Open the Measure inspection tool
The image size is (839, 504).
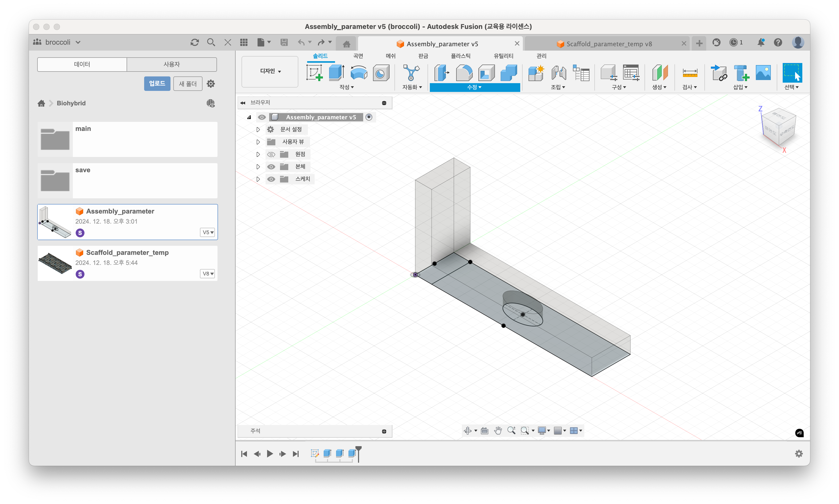689,73
